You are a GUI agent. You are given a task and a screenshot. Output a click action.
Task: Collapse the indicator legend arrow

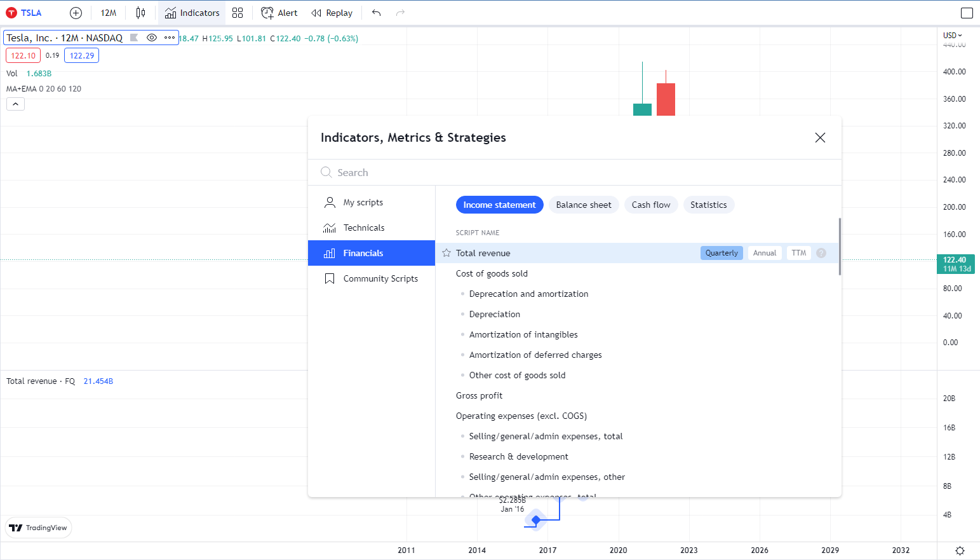coord(15,104)
